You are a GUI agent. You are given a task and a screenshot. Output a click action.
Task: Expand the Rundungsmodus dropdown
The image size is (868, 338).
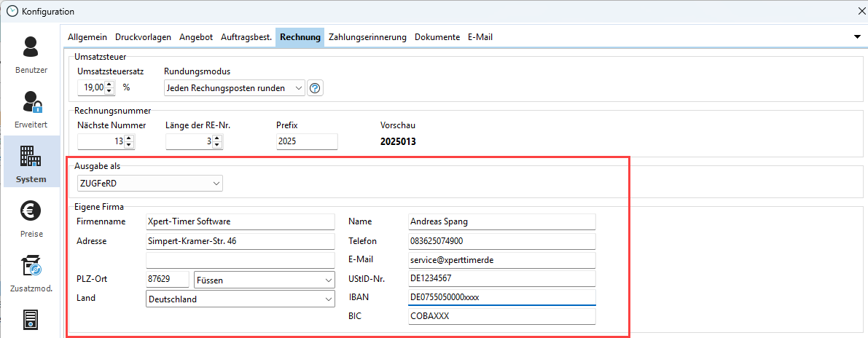(297, 88)
